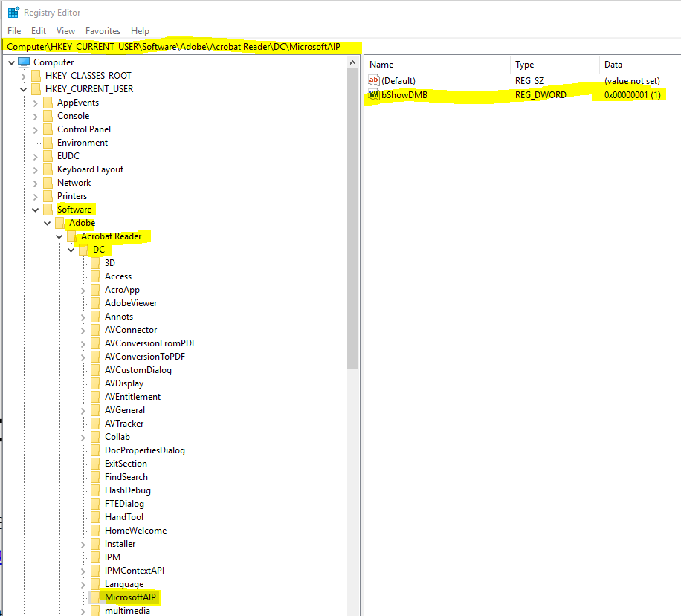Select the AVDisplay key

point(123,383)
